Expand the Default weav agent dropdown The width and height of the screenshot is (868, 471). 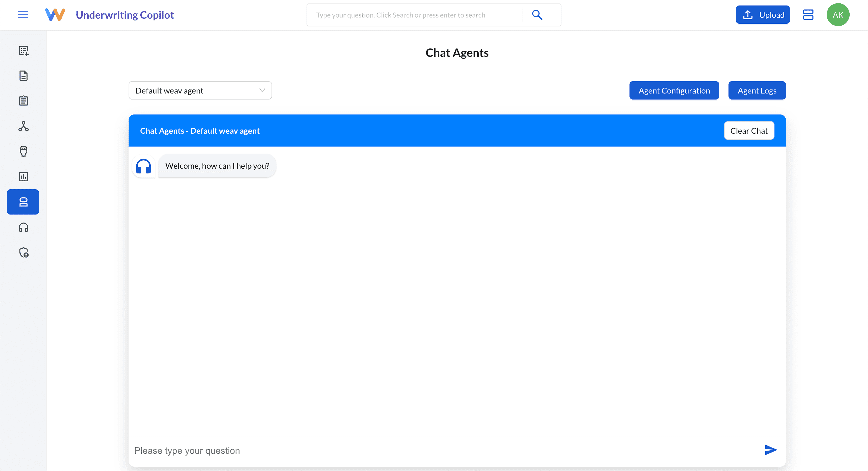pos(200,91)
